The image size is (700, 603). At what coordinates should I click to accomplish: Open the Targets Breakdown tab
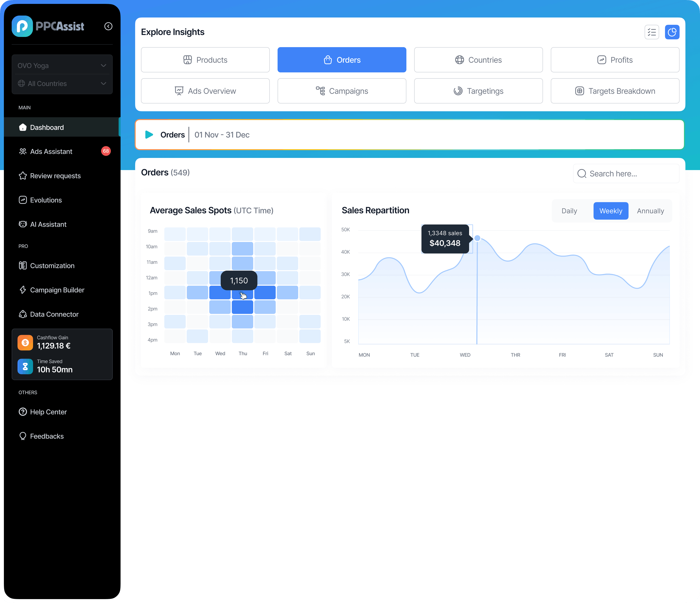click(614, 91)
